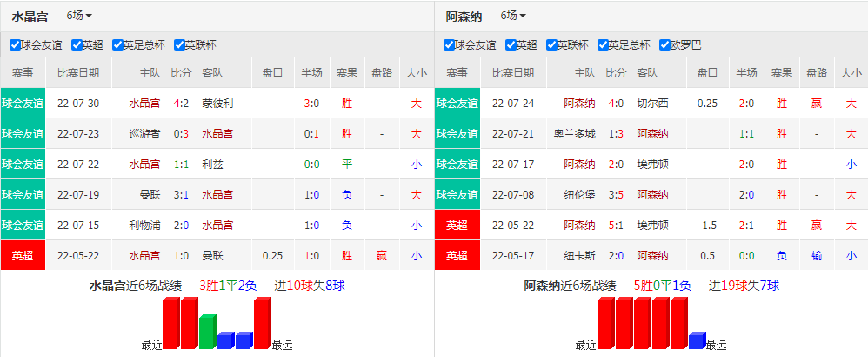Image resolution: width=868 pixels, height=357 pixels.
Task: Click the 3:5 score of 纽伦堡 match
Action: pos(615,194)
